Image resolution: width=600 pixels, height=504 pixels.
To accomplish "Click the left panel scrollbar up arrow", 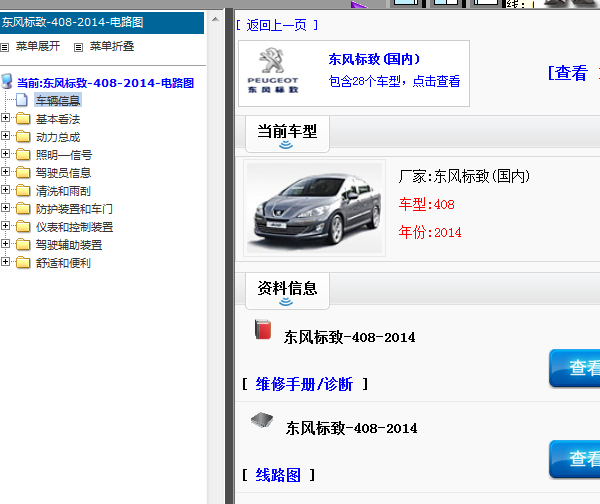I will (215, 19).
